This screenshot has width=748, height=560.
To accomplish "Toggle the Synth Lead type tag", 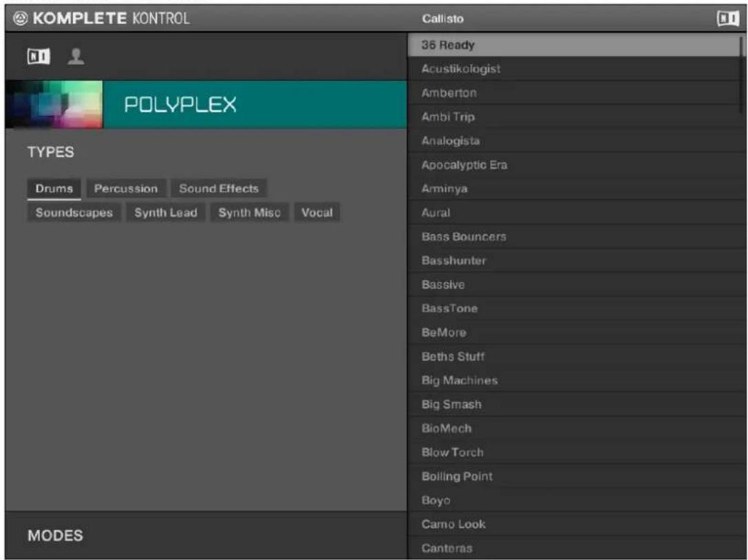I will coord(165,212).
